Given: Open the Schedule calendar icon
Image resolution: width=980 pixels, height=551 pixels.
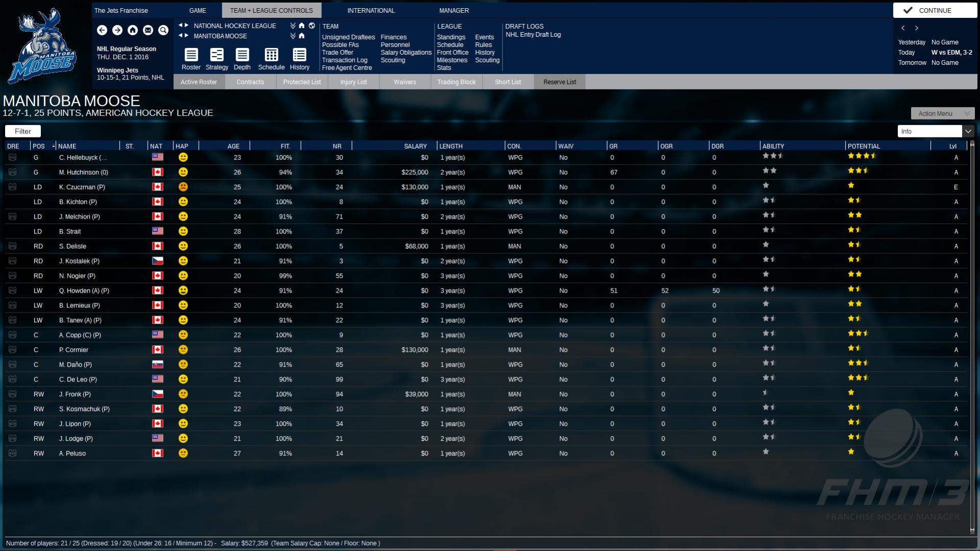Looking at the screenshot, I should pyautogui.click(x=271, y=59).
